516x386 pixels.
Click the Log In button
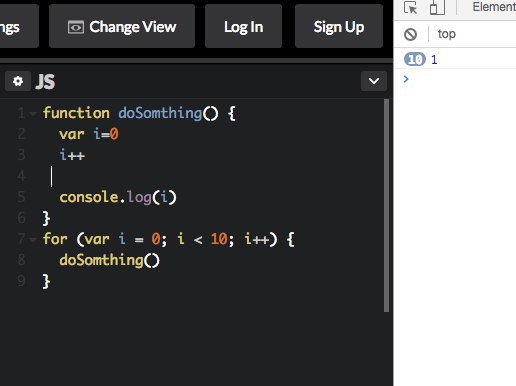243,26
